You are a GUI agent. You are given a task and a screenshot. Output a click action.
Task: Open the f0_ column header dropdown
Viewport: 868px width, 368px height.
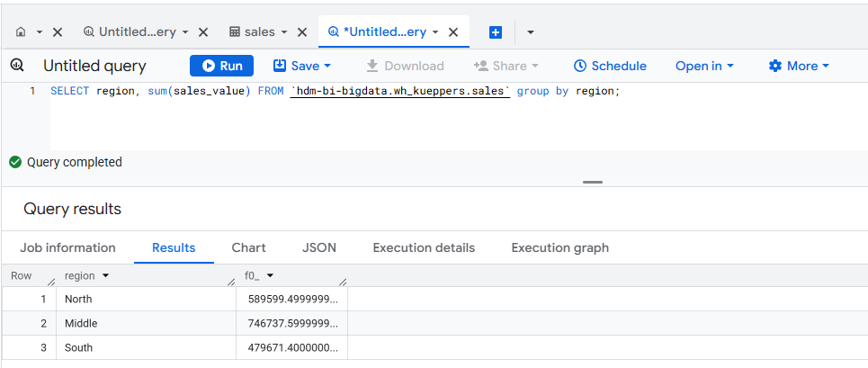(270, 275)
